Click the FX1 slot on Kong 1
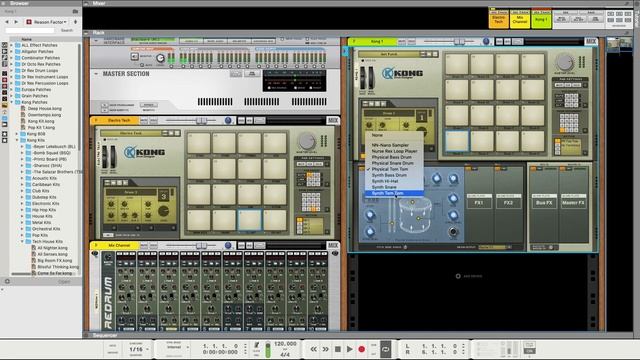640x360 pixels. tap(479, 202)
